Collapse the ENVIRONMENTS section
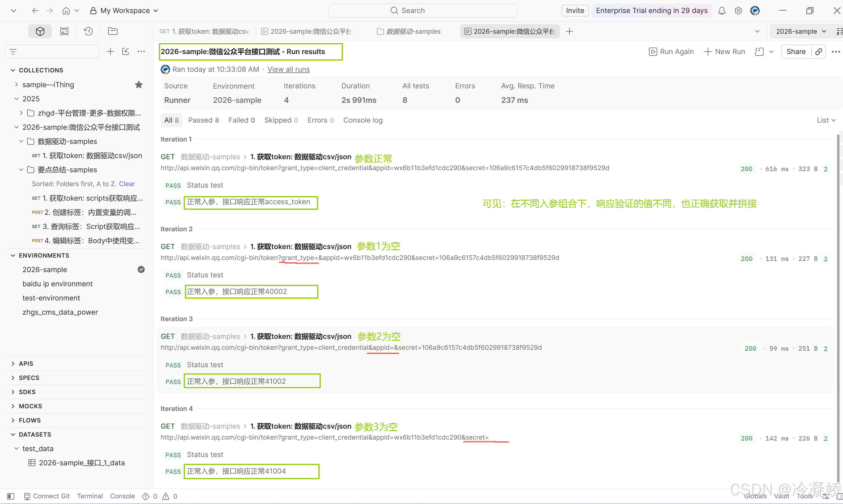Viewport: 843px width, 504px height. (x=13, y=255)
